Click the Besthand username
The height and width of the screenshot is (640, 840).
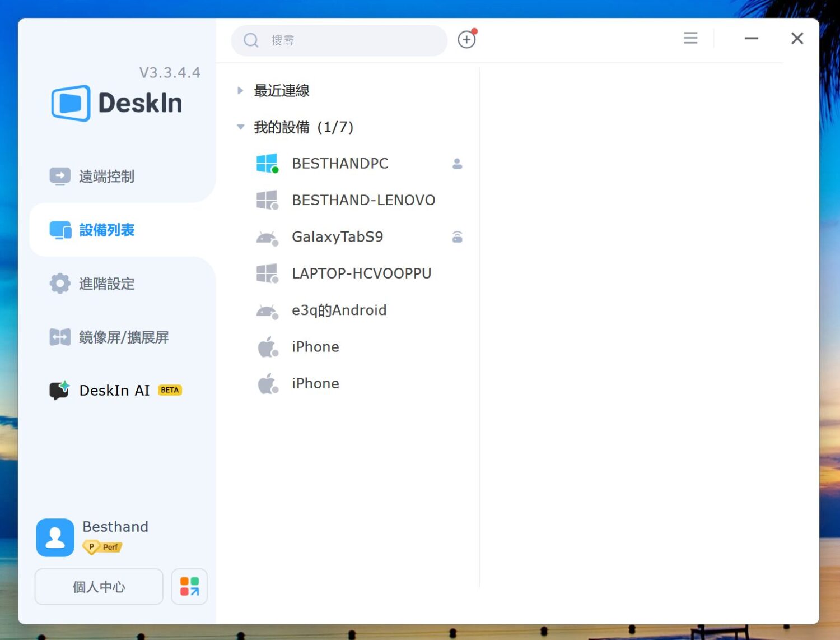(x=115, y=527)
